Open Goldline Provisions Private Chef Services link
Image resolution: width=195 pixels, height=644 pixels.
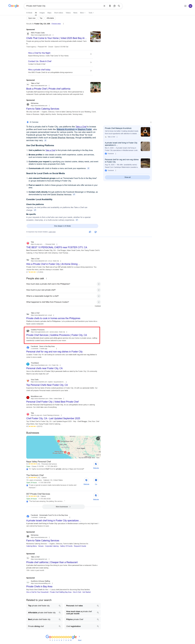56,335
